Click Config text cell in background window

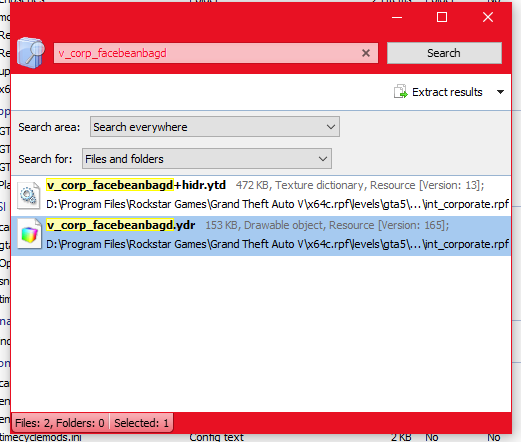point(216,438)
